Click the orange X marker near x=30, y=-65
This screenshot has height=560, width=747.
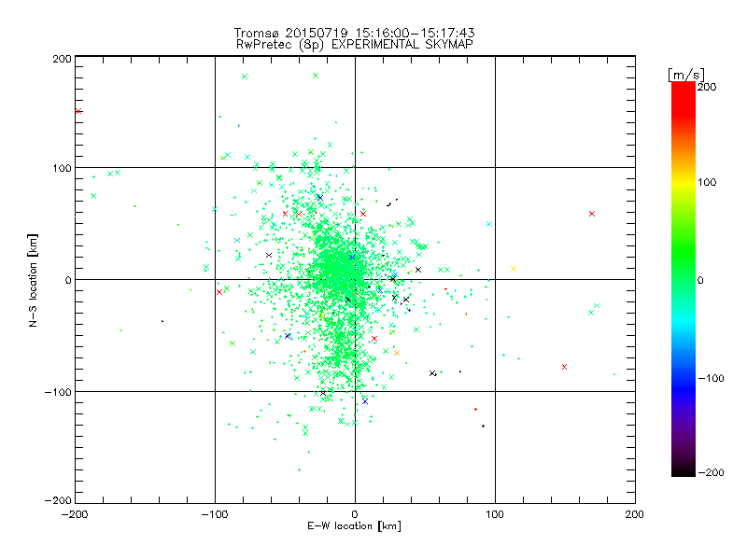[397, 353]
